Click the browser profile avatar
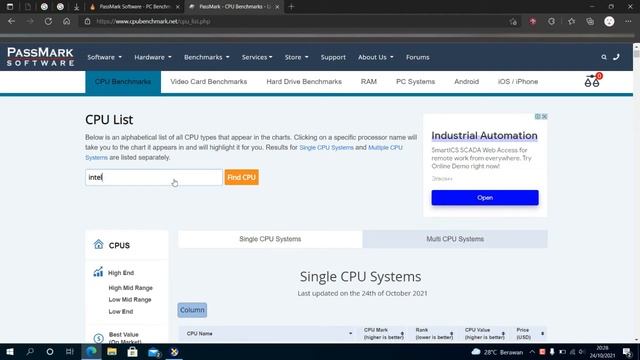The width and height of the screenshot is (640, 360). (x=609, y=22)
